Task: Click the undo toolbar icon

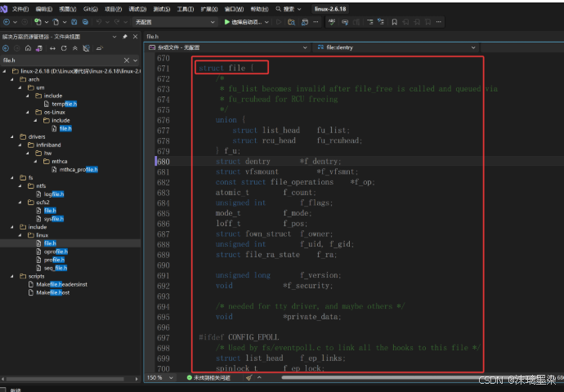Action: [x=99, y=22]
